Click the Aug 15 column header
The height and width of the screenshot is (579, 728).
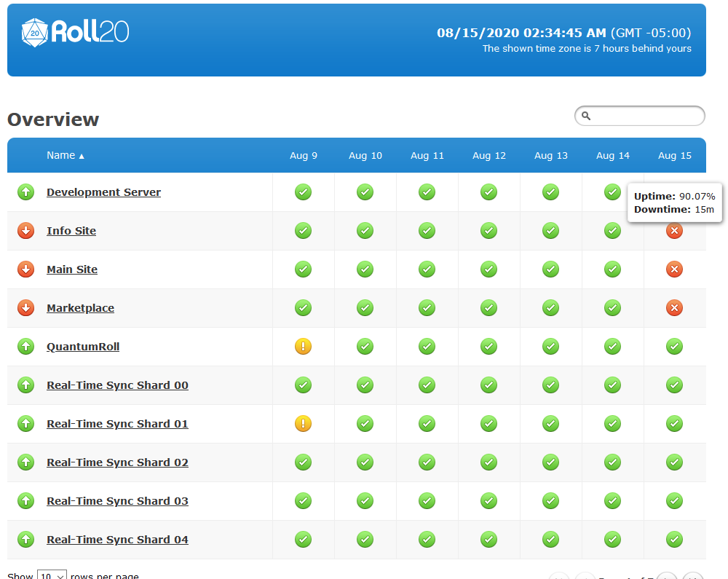click(675, 156)
